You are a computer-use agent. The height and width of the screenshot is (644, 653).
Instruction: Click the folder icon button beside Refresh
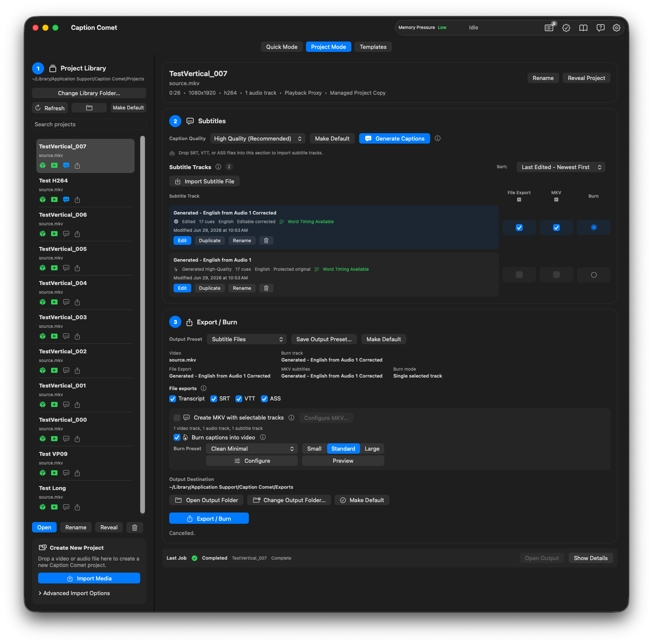point(89,108)
